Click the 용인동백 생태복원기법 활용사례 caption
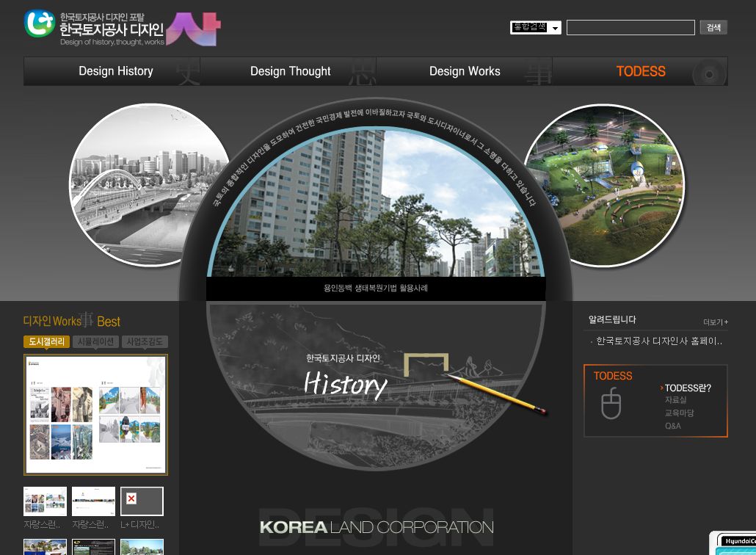This screenshot has height=555, width=756. pos(376,289)
